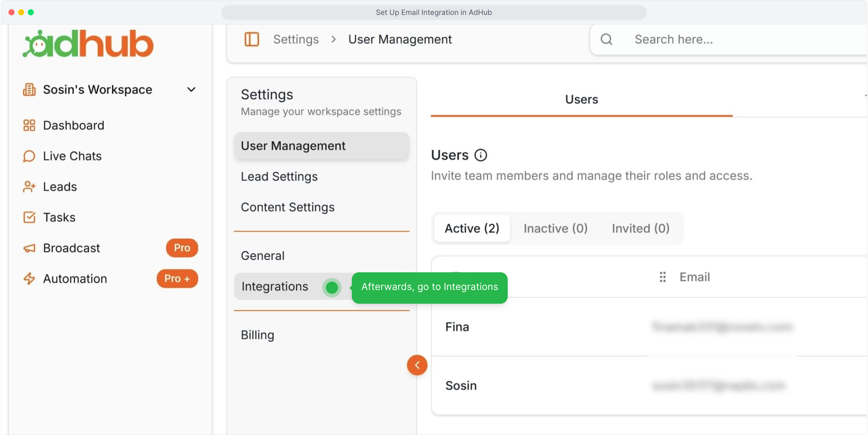
Task: Open Lead Settings
Action: point(279,176)
